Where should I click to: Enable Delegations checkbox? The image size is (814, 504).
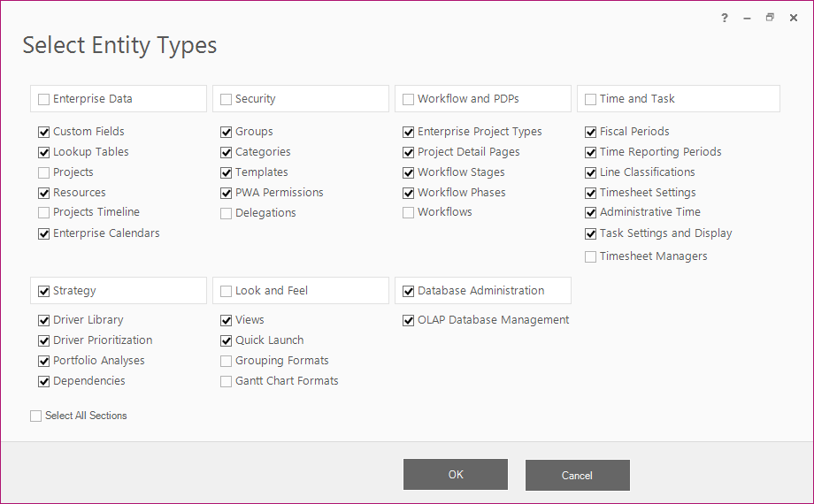227,213
